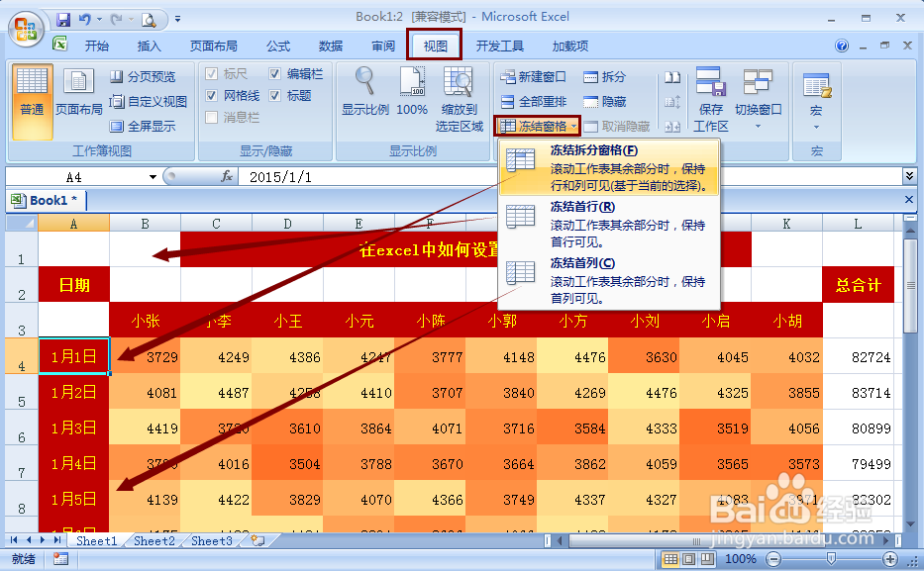
Task: Select cell A4 containing 1月1日
Action: click(x=73, y=356)
